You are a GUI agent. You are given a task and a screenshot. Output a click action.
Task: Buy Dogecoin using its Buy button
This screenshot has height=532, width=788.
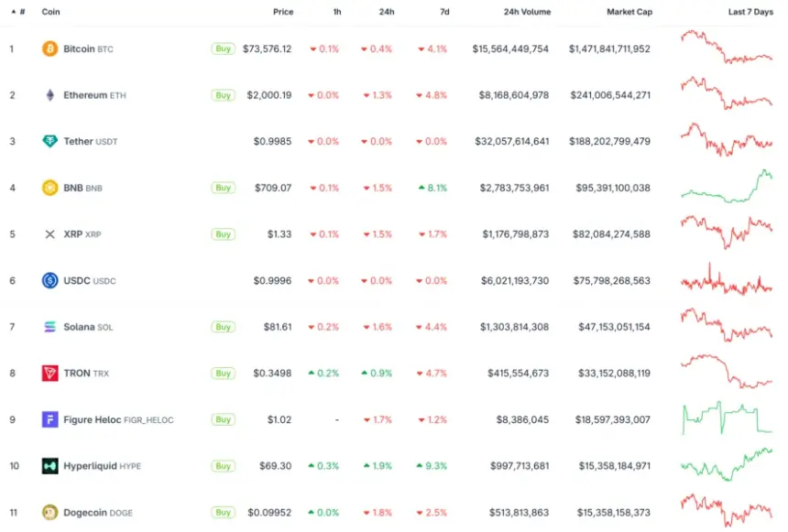pyautogui.click(x=224, y=513)
